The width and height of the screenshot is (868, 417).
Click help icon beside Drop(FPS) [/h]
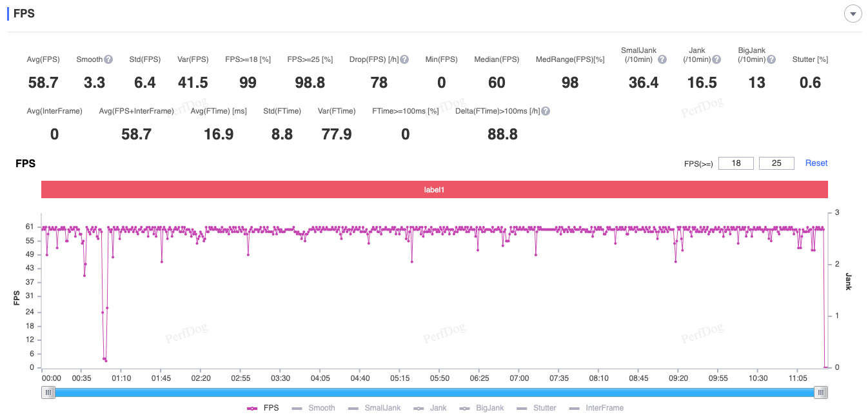coord(404,59)
